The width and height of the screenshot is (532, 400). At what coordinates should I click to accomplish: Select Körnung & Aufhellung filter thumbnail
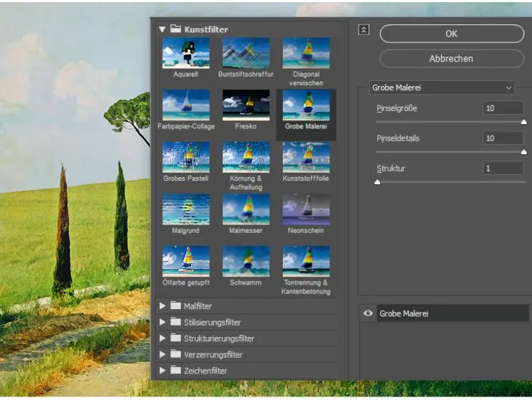point(246,157)
